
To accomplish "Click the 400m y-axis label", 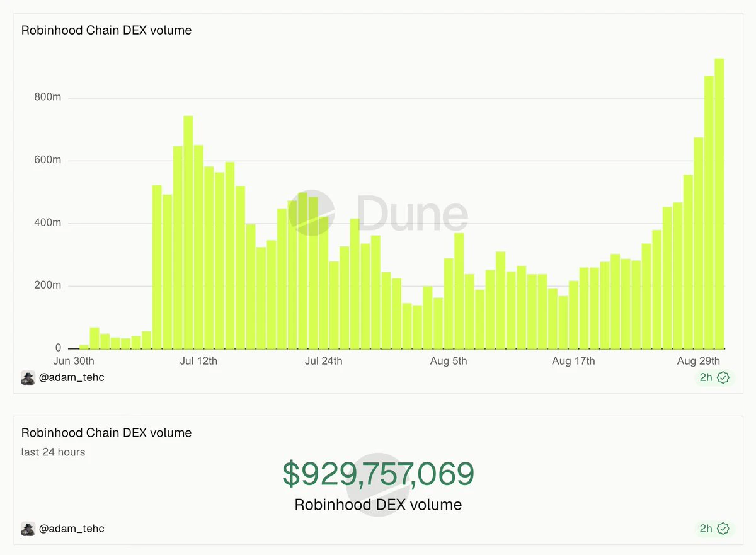I will (x=47, y=223).
